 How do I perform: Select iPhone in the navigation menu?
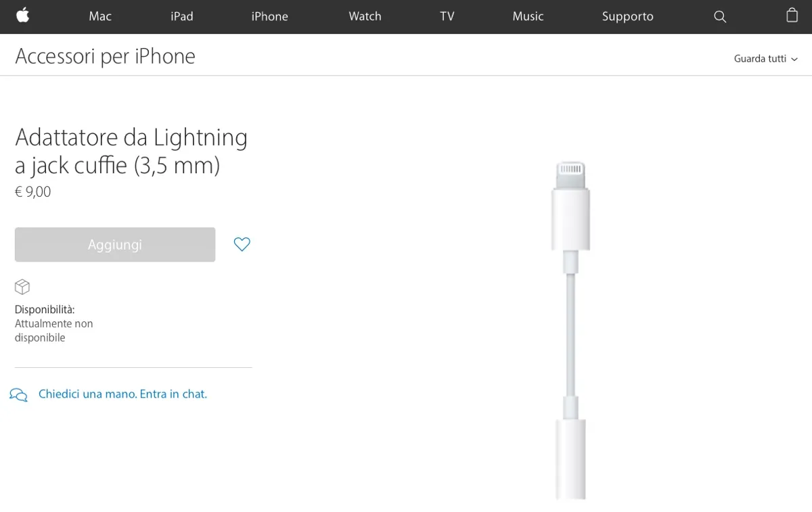coord(269,16)
